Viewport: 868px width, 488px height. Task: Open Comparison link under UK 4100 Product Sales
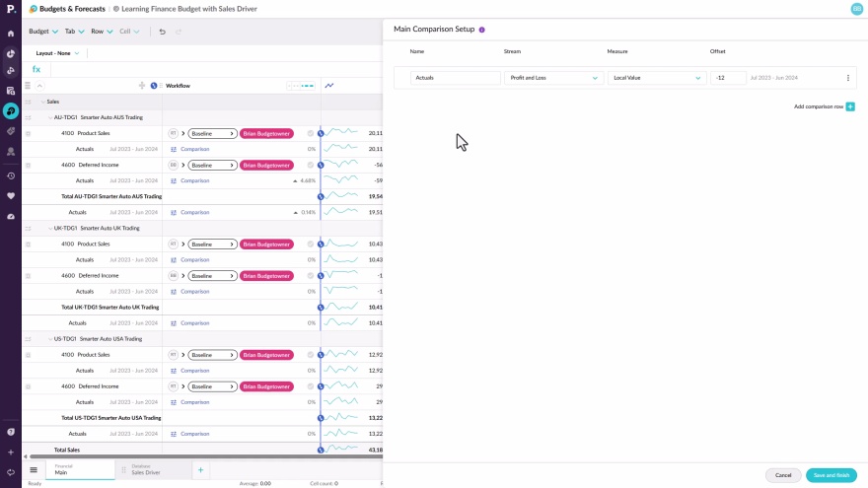195,259
